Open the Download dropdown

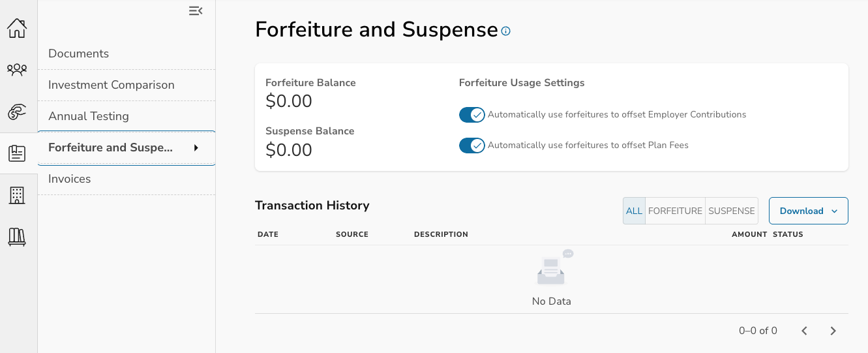(808, 211)
